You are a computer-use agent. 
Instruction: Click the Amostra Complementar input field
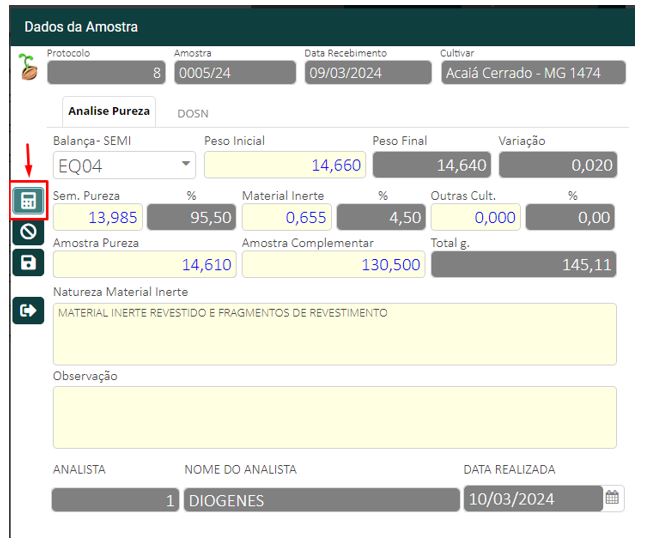[x=333, y=265]
